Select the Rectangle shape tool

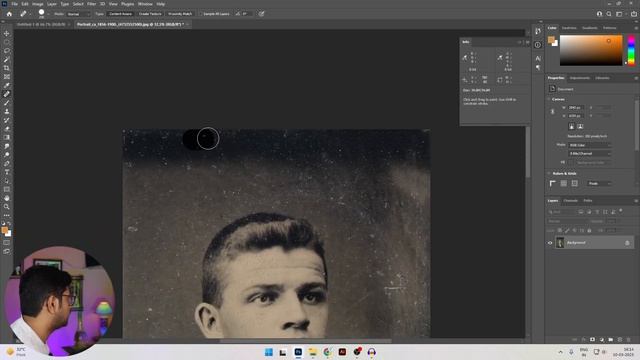tap(7, 189)
